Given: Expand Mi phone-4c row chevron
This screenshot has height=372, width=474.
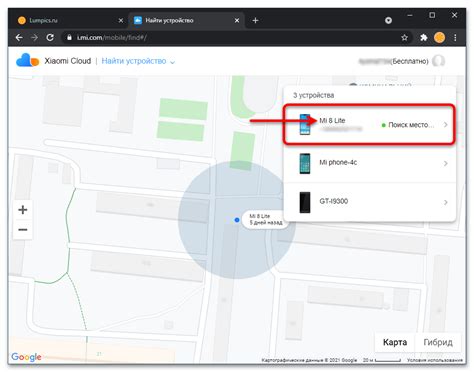Looking at the screenshot, I should tap(446, 163).
